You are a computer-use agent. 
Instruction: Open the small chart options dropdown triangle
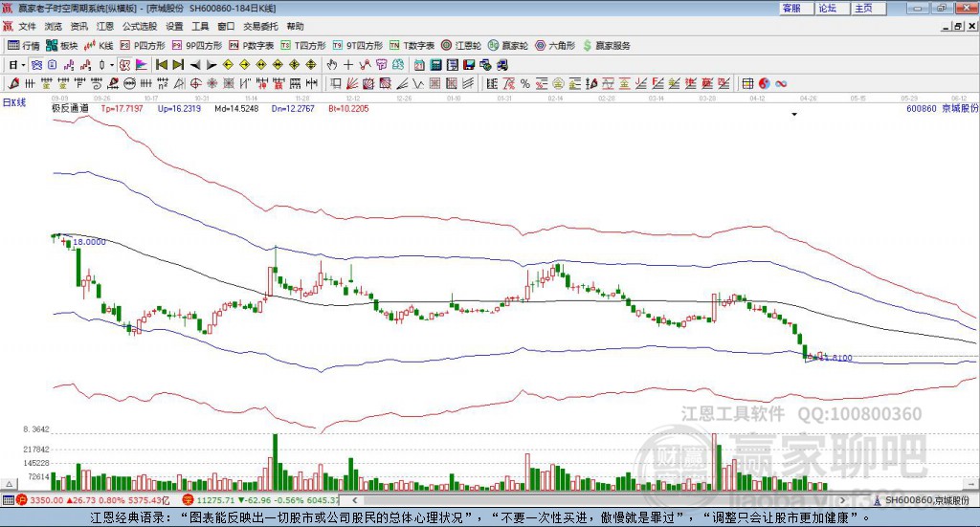pyautogui.click(x=794, y=114)
